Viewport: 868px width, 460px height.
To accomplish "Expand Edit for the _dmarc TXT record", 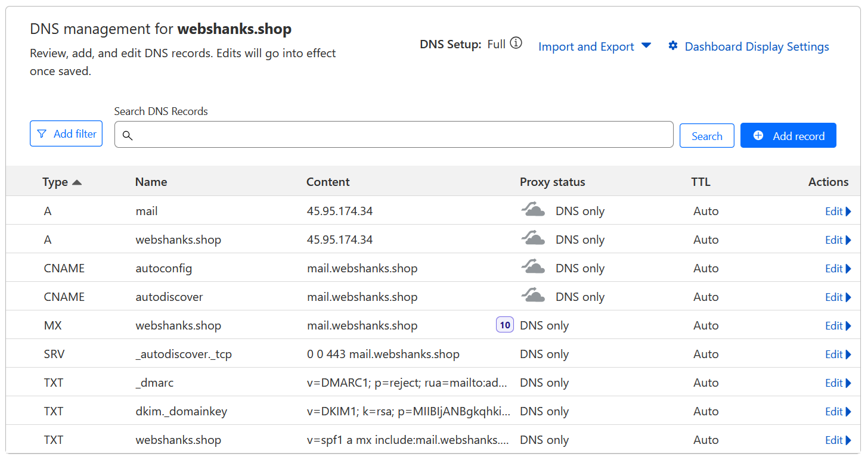I will 838,383.
